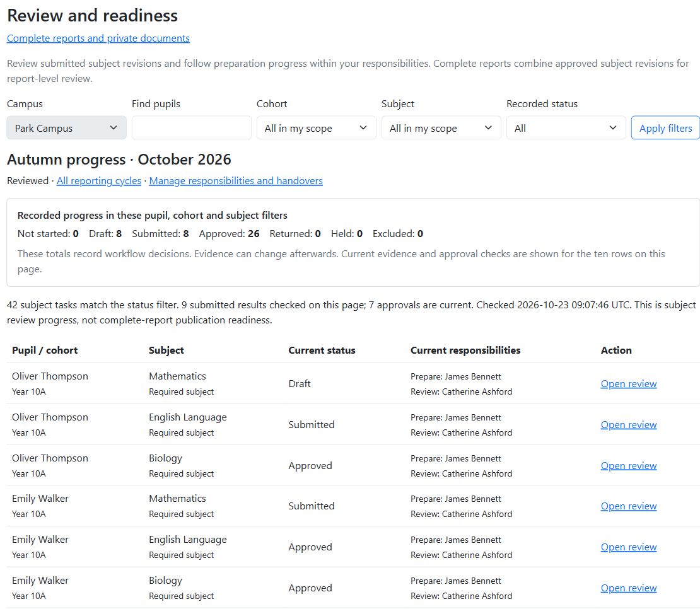Image resolution: width=700 pixels, height=609 pixels.
Task: Expand the Subject filter dropdown
Action: pyautogui.click(x=441, y=128)
